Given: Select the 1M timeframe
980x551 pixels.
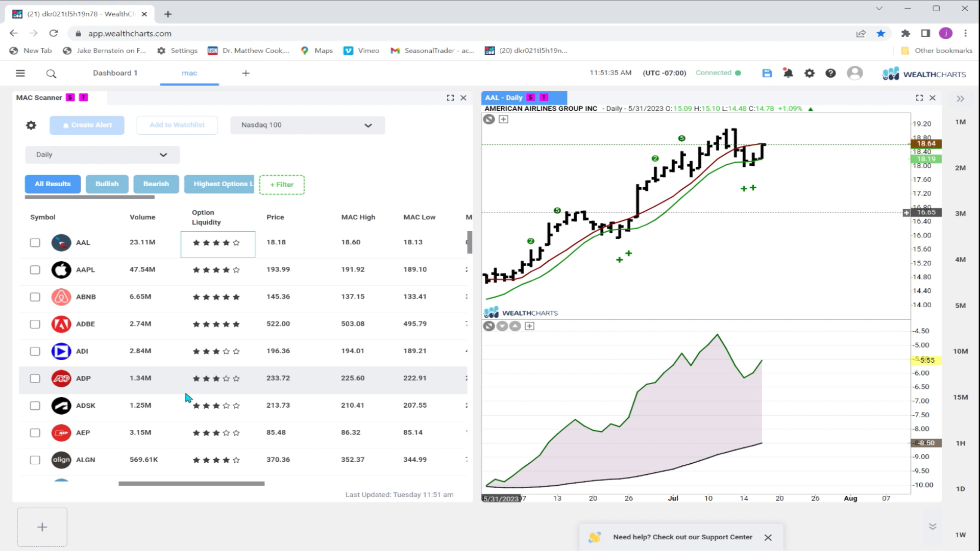Looking at the screenshot, I should (961, 122).
